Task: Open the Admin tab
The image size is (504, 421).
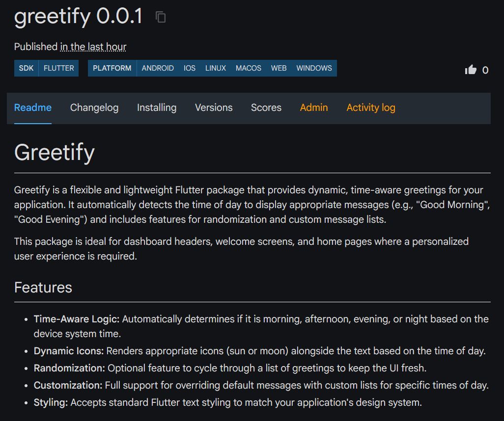Action: coord(314,107)
